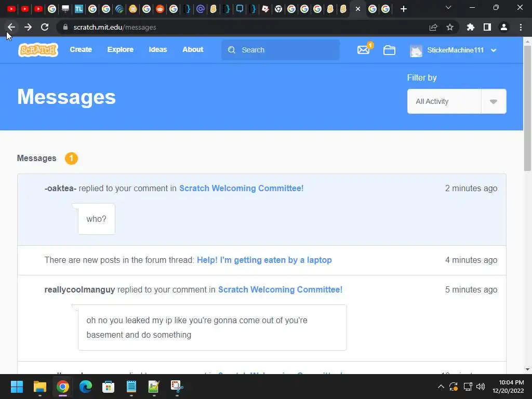This screenshot has height=399, width=532.
Task: Click the '4 minutes ago' timestamp
Action: click(471, 260)
